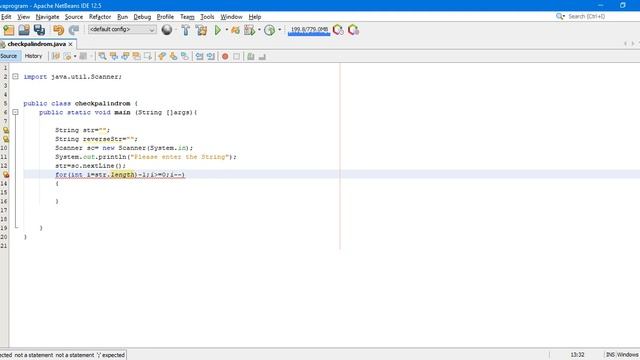Undo the last edit via toolbar
640x360 pixels.
(58, 30)
